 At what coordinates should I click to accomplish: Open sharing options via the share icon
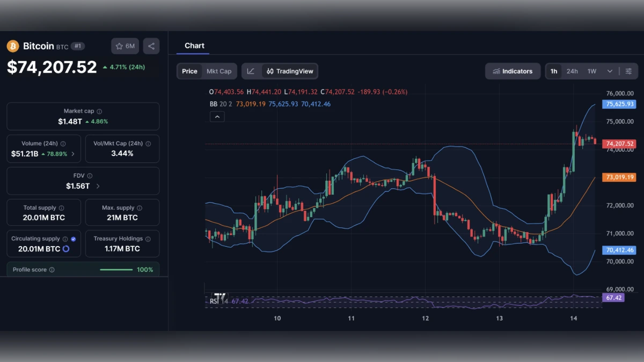[151, 46]
